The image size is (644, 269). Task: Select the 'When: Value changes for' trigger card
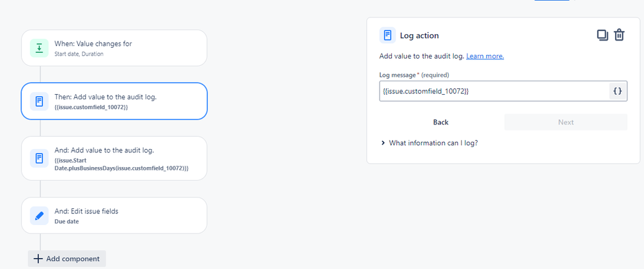click(x=114, y=48)
